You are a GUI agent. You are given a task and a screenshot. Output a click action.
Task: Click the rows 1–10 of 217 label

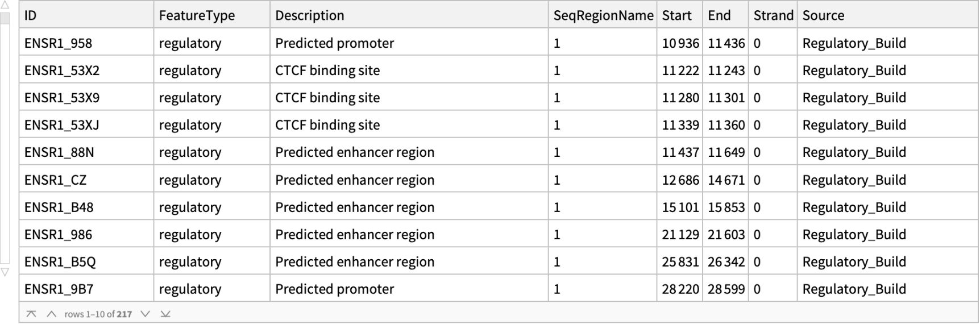pos(98,314)
